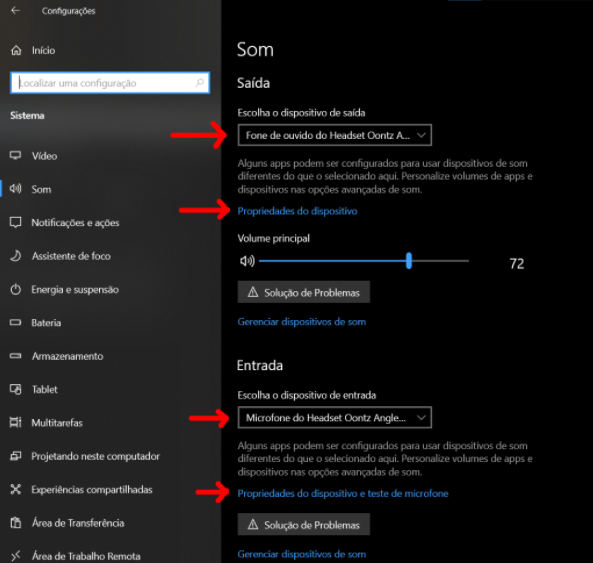Select the Assistente de foco moon icon
593x563 pixels.
16,256
